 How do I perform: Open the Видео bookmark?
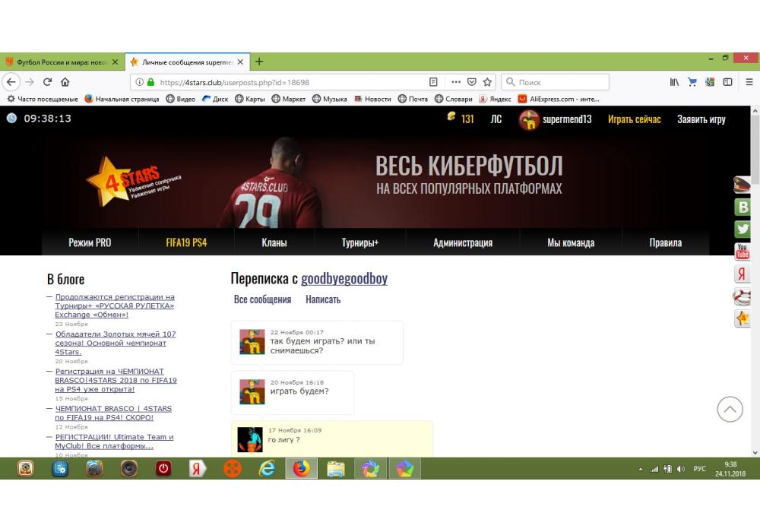[181, 99]
